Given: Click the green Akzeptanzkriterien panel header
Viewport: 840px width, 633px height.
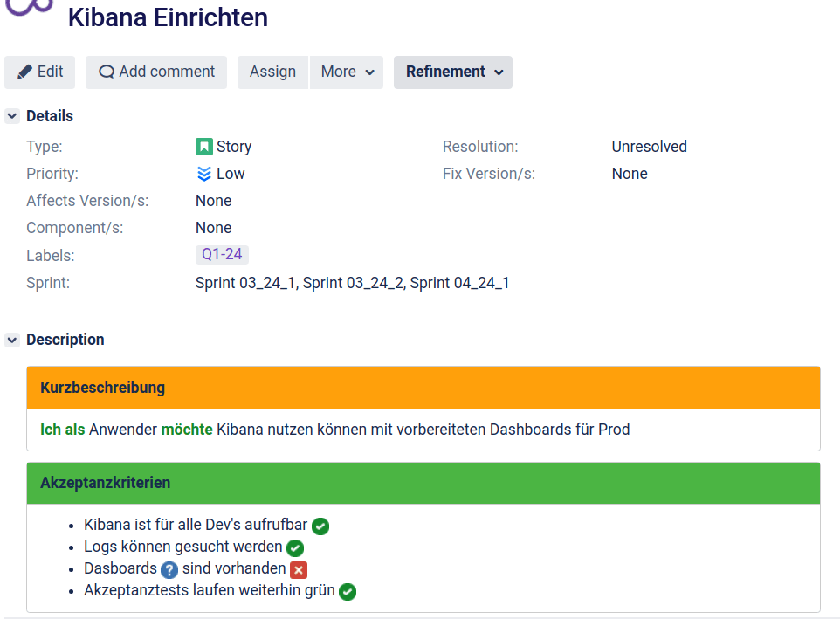Looking at the screenshot, I should (423, 483).
